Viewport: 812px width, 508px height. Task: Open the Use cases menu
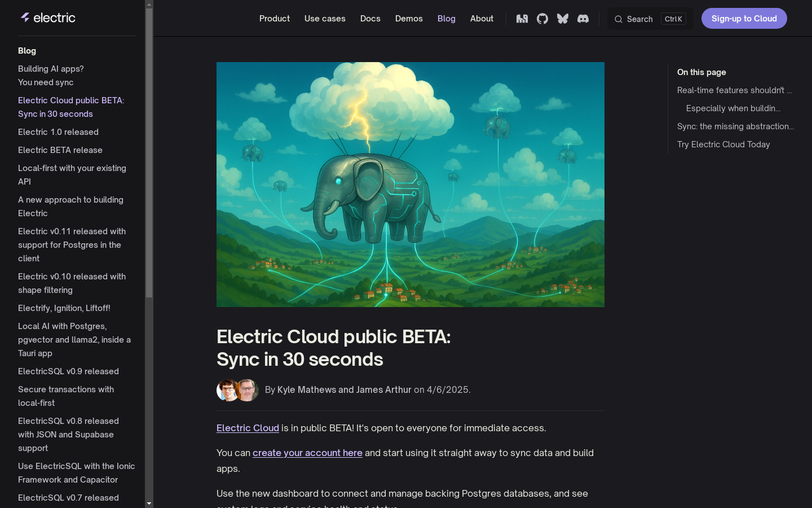coord(325,19)
